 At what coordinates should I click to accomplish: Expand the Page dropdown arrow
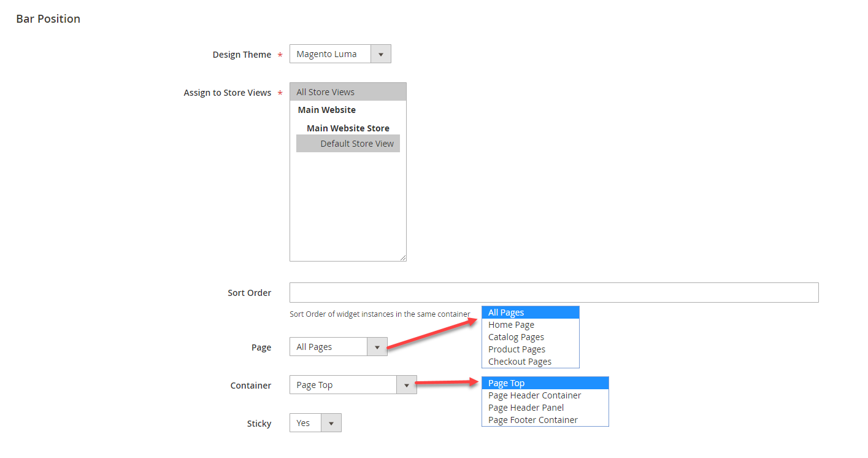(x=377, y=347)
